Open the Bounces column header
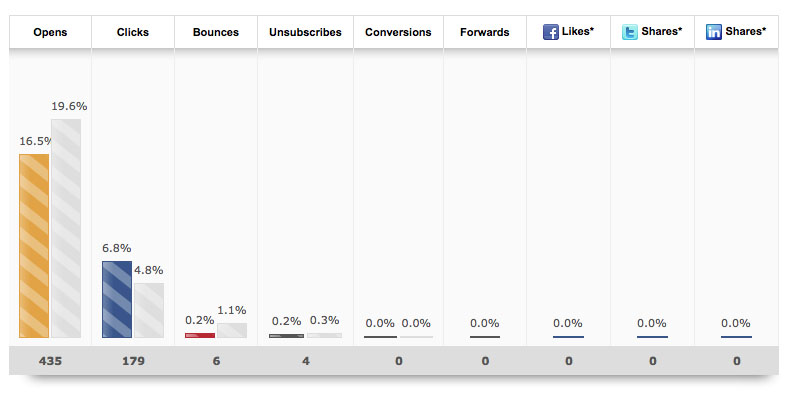 coord(215,32)
